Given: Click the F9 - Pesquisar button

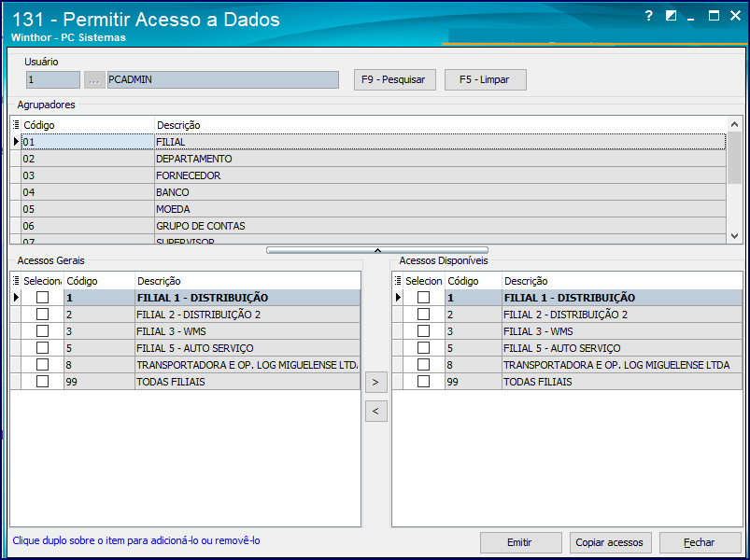Looking at the screenshot, I should pos(394,79).
